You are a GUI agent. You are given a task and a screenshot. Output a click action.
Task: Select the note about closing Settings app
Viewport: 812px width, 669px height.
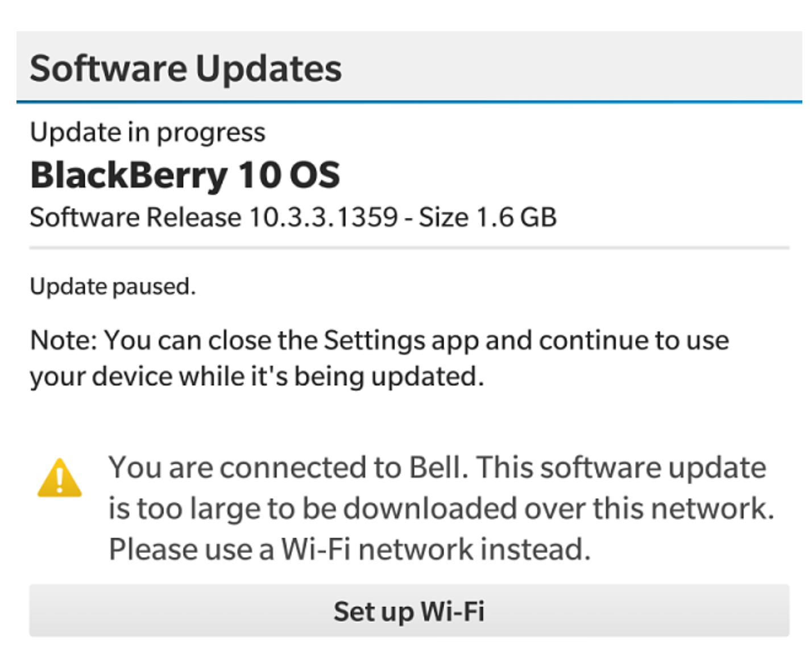[379, 358]
